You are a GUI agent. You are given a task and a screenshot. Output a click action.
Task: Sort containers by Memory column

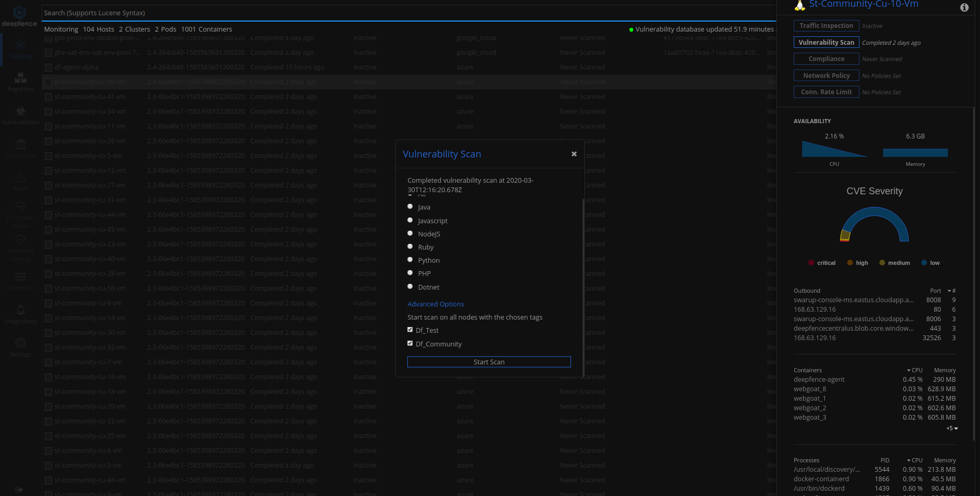pos(945,370)
